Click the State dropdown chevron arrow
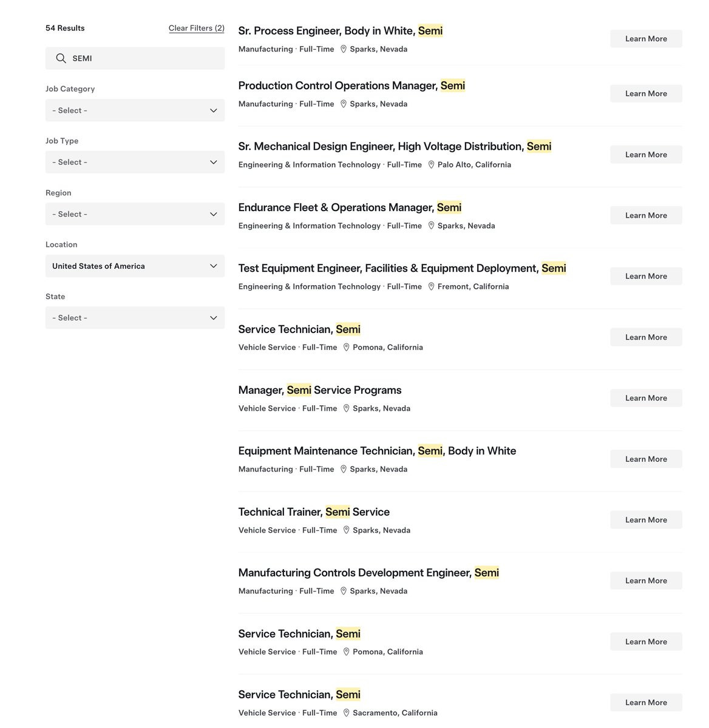709x728 pixels. tap(213, 318)
